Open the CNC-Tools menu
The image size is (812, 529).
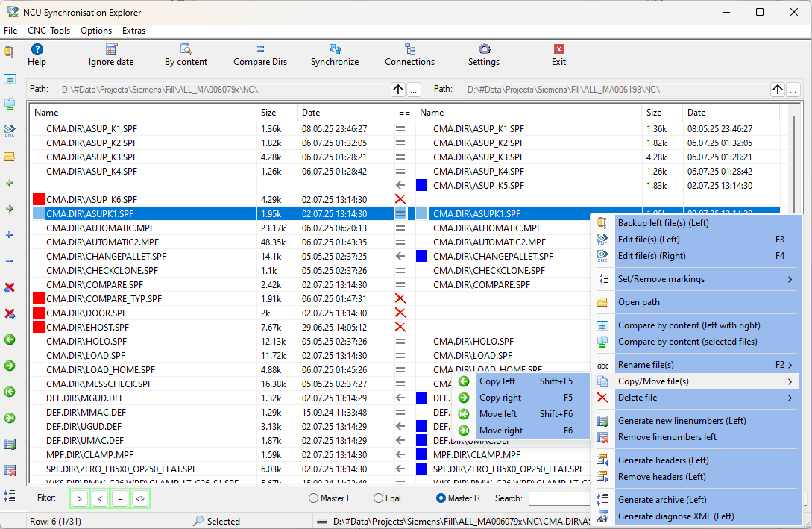48,31
